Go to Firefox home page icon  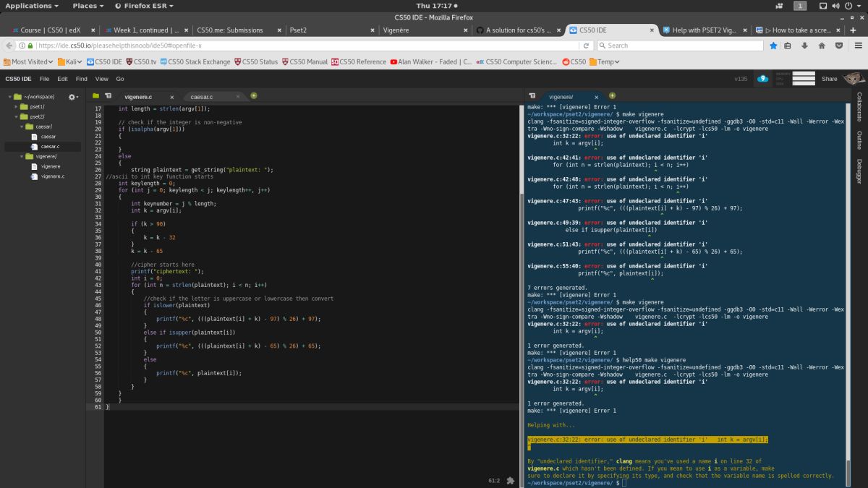click(x=822, y=45)
